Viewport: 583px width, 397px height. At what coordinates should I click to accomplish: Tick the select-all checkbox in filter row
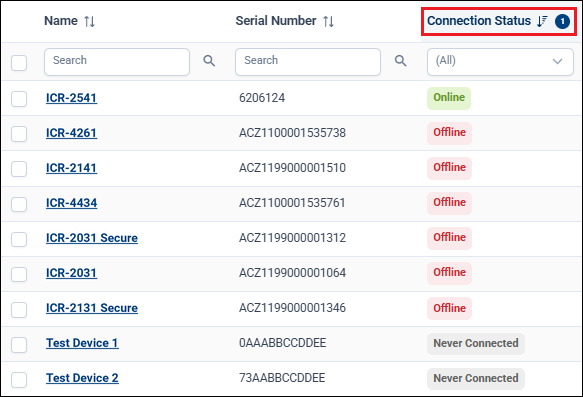pos(19,62)
